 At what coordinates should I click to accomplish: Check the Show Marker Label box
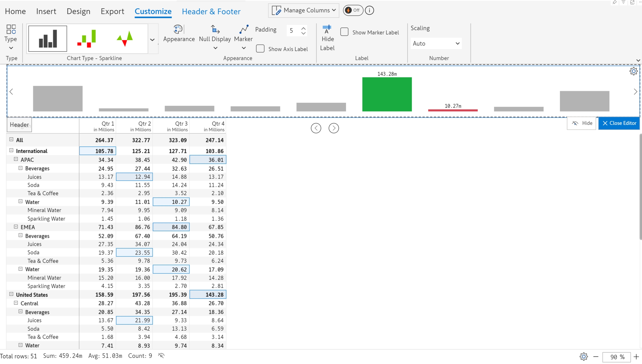click(344, 32)
